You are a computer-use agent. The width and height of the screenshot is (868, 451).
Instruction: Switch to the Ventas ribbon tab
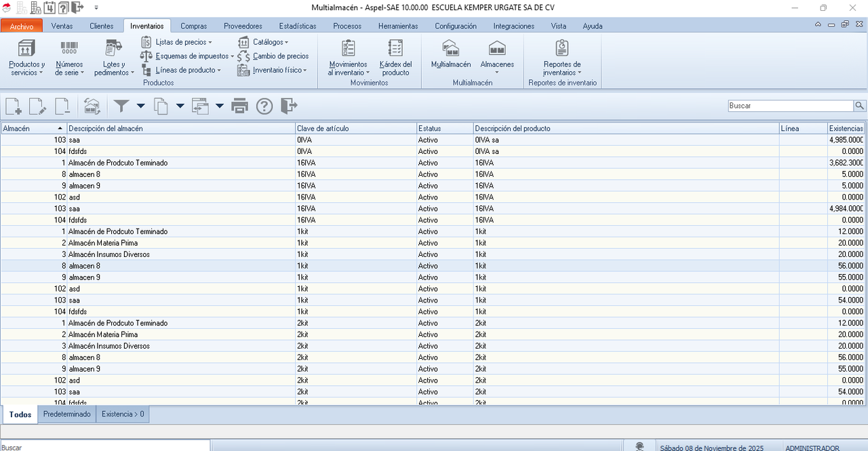point(62,26)
